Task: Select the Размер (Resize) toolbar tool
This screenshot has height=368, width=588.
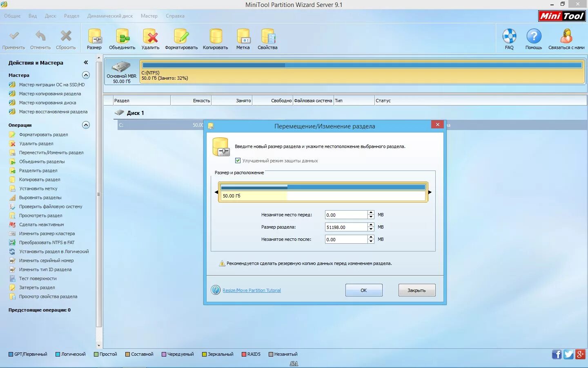Action: pos(94,40)
